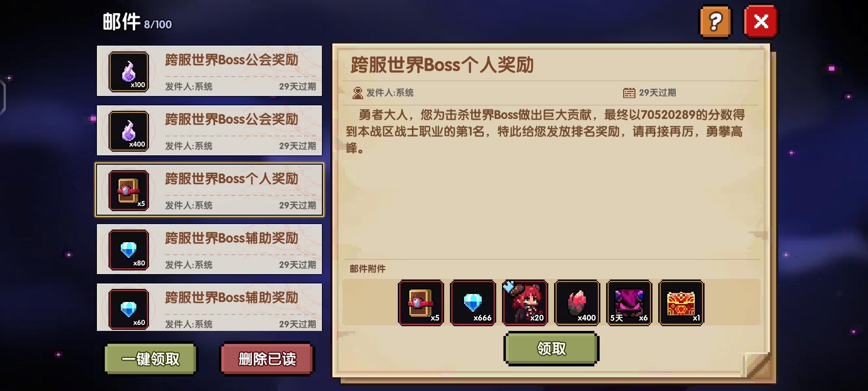Open first 跨服世界Boss公会奖励 mail
Screen dimensions: 868x391
pos(209,71)
